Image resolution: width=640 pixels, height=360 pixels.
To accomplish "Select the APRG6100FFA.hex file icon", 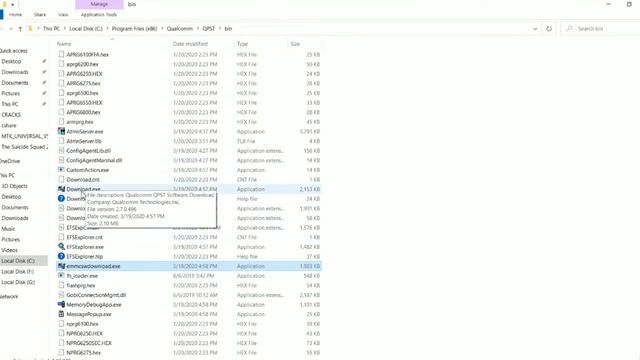I will point(61,54).
